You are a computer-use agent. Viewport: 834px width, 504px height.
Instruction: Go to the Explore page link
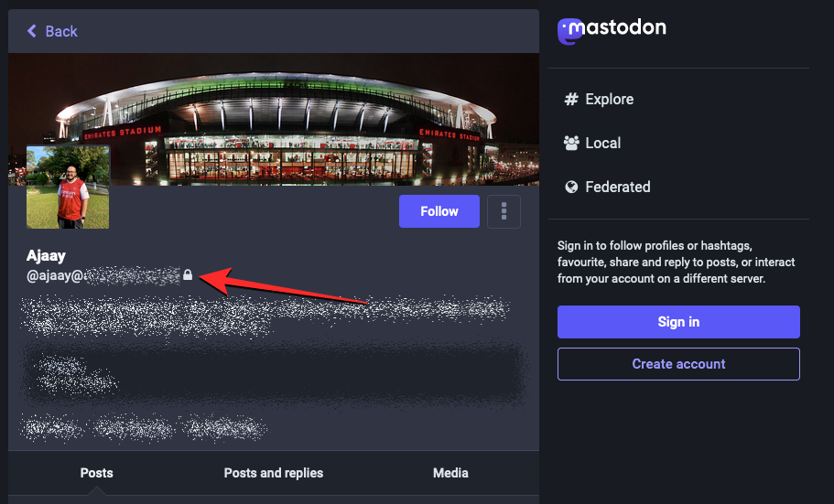(610, 100)
